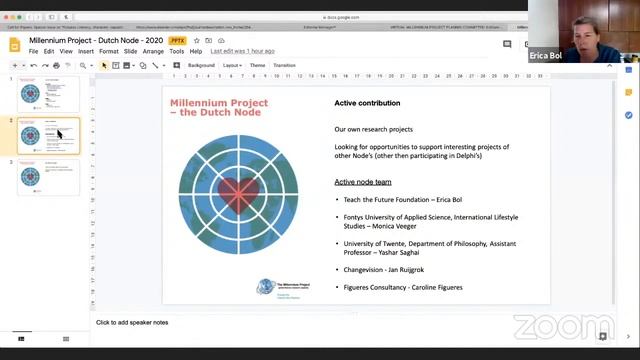Click the 'Our own research projects' text
The image size is (640, 360).
[x=373, y=129]
